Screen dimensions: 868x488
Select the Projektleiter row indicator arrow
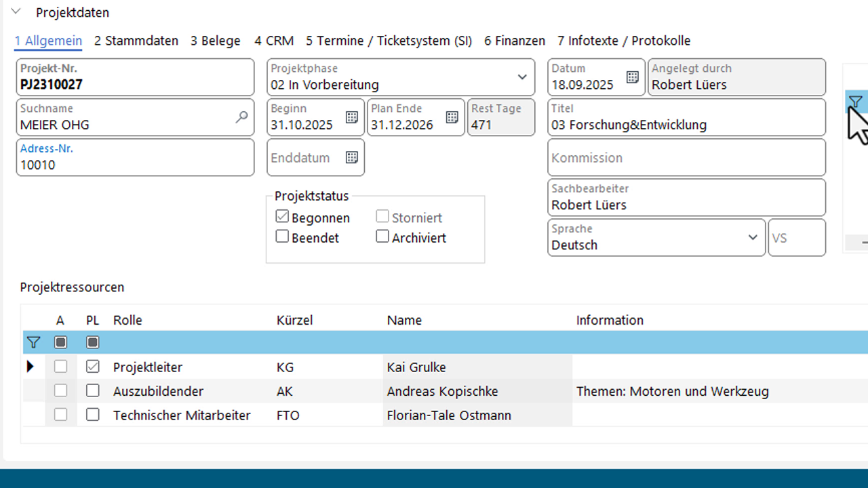point(30,367)
